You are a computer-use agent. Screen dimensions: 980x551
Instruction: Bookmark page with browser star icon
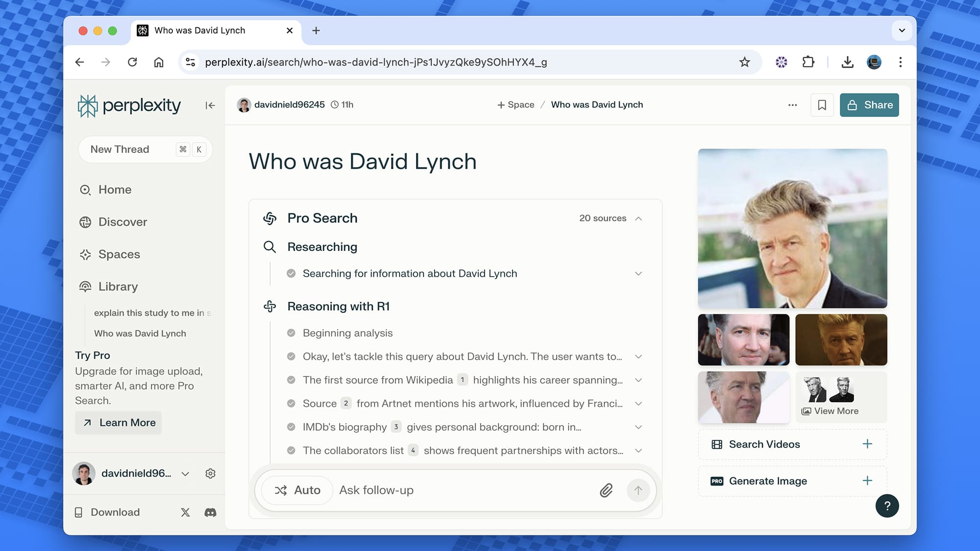744,62
